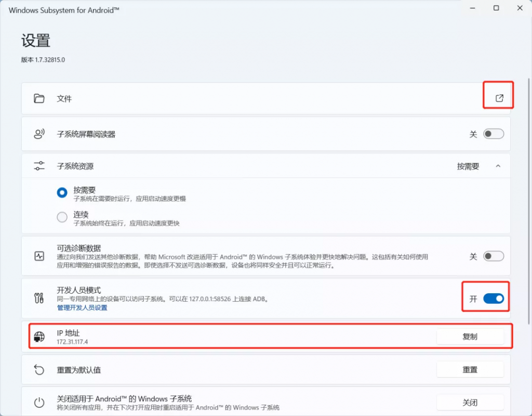Click the 子系统资源 row header
Image resolution: width=532 pixels, height=416 pixels.
265,166
